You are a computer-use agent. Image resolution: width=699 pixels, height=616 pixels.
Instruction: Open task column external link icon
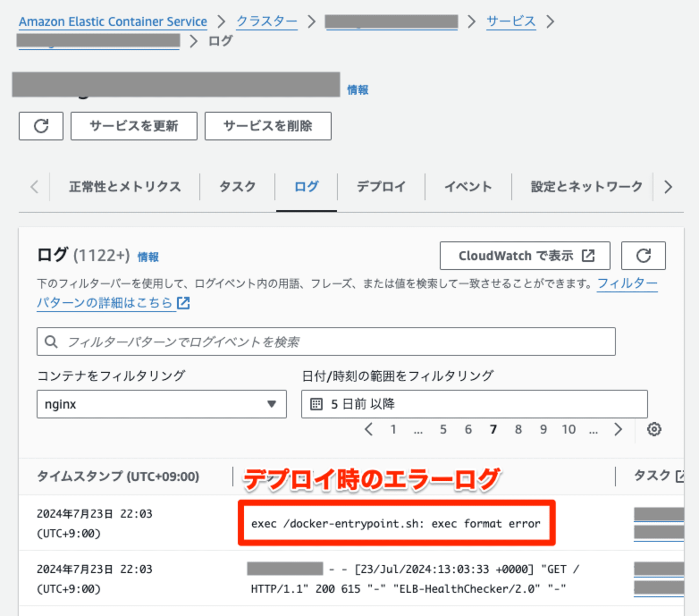(x=679, y=476)
